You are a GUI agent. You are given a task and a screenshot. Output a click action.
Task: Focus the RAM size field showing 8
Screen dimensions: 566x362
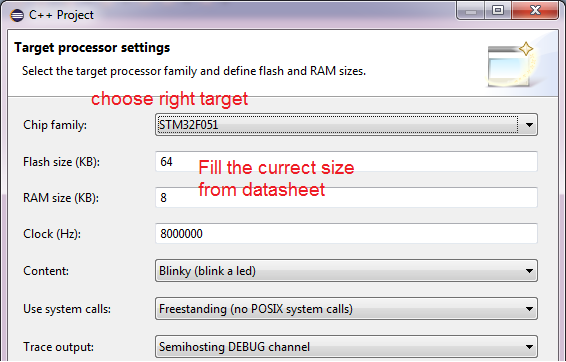346,197
